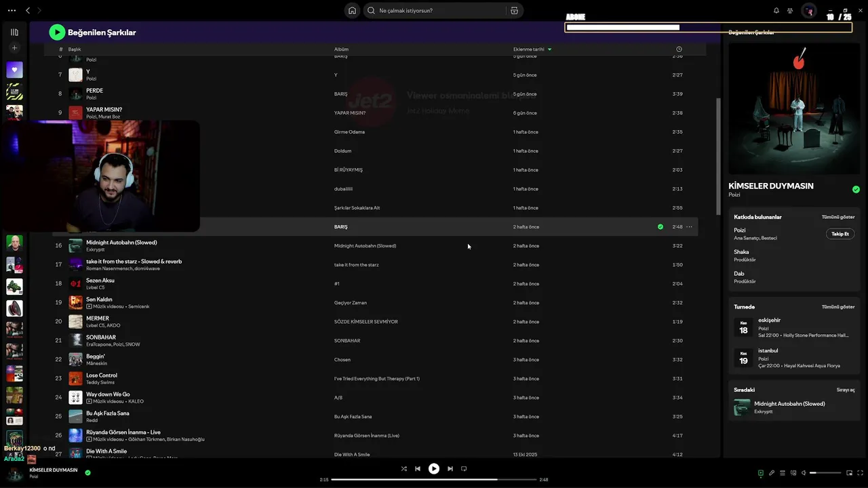Sort tracks by Başlık column header

75,49
